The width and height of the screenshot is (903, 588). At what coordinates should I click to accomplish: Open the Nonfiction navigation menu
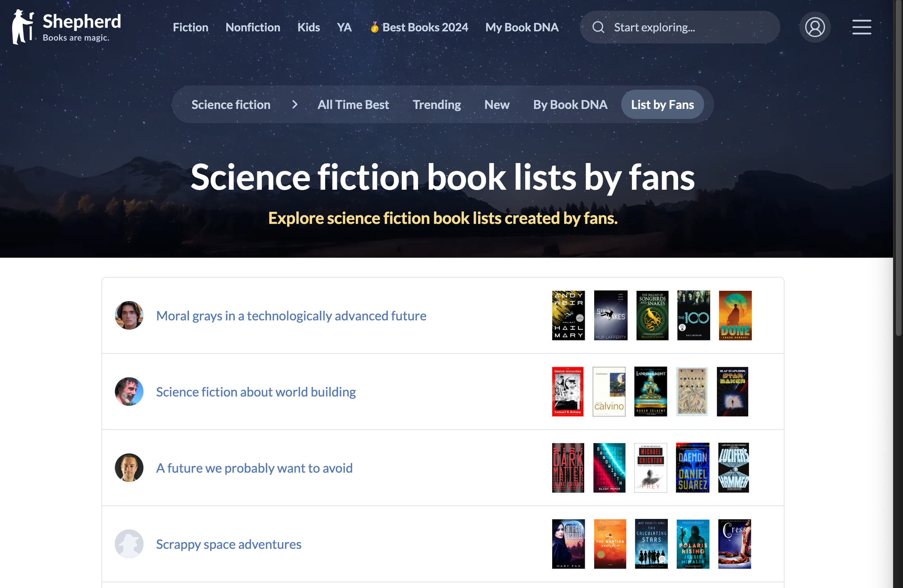[x=253, y=28]
